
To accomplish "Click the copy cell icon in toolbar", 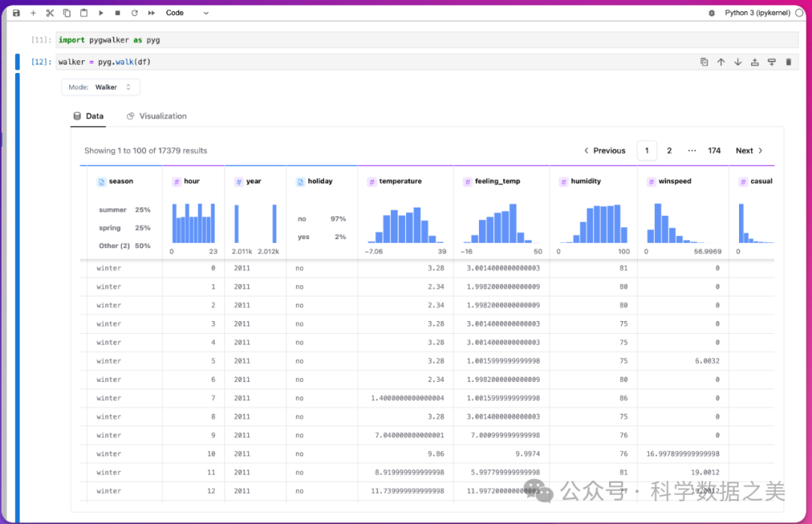I will pyautogui.click(x=67, y=13).
